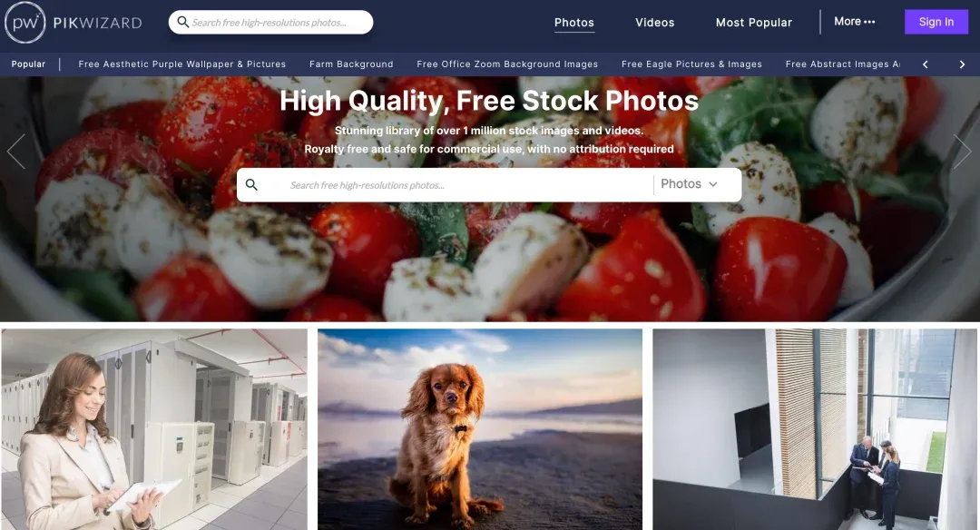Viewport: 980px width, 530px height.
Task: Open Free Eagle Pictures & Images link
Action: [691, 64]
